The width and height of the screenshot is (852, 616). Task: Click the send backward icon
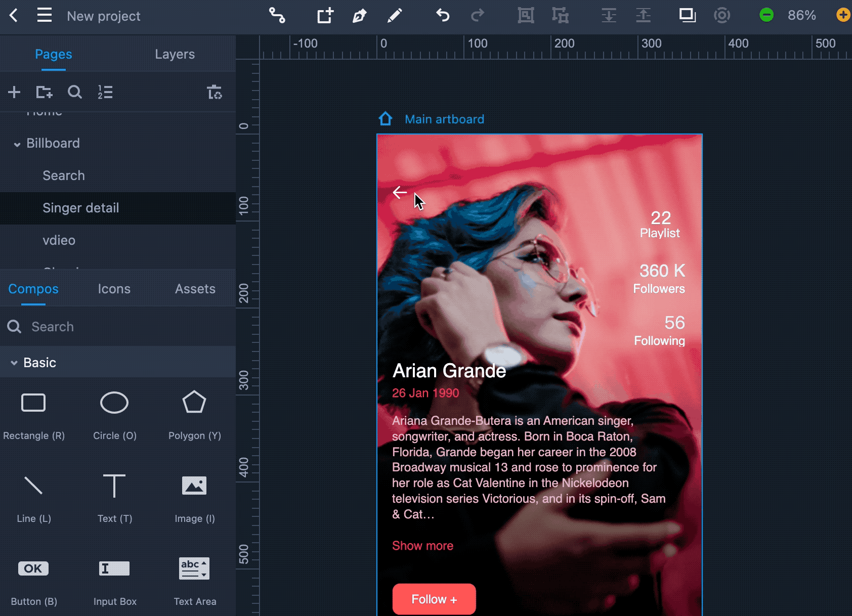(609, 15)
